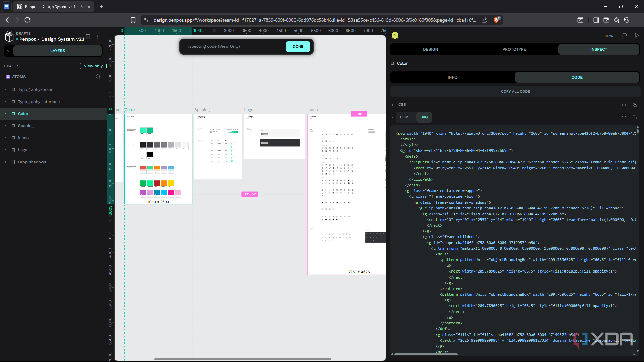Click the back arrow next to Layers
Viewport: 644px width, 362px height.
(x=8, y=51)
